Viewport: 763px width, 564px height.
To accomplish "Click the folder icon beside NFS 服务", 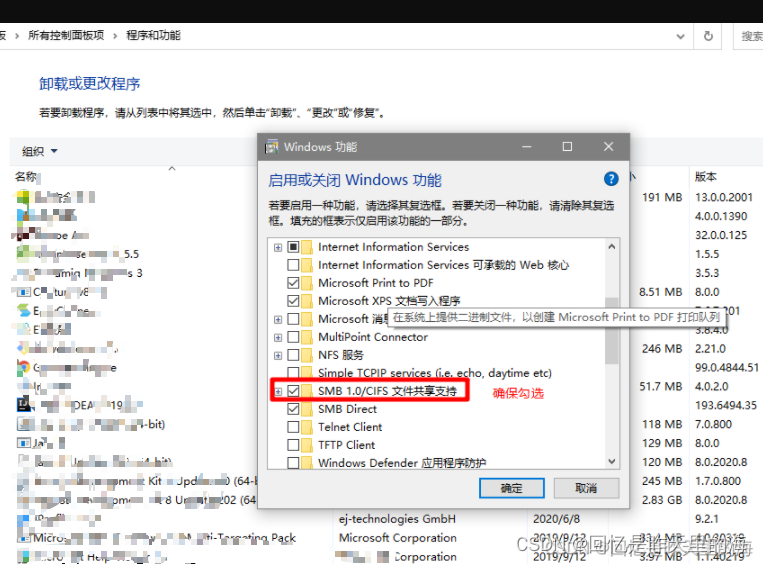I will click(307, 355).
